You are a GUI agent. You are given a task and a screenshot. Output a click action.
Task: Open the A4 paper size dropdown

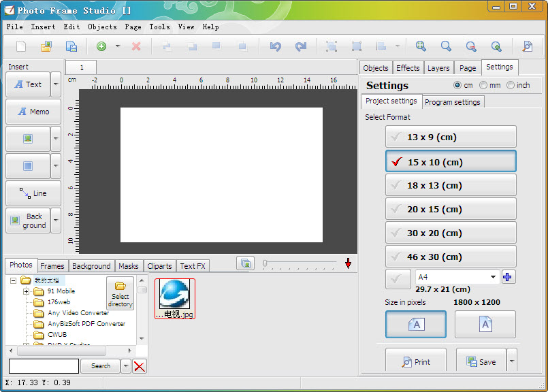point(494,277)
